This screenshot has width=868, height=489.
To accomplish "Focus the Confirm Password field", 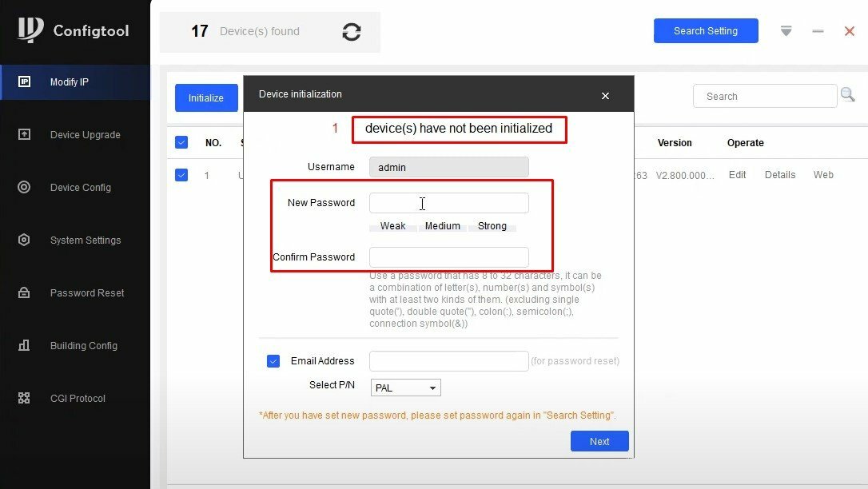I will point(449,257).
